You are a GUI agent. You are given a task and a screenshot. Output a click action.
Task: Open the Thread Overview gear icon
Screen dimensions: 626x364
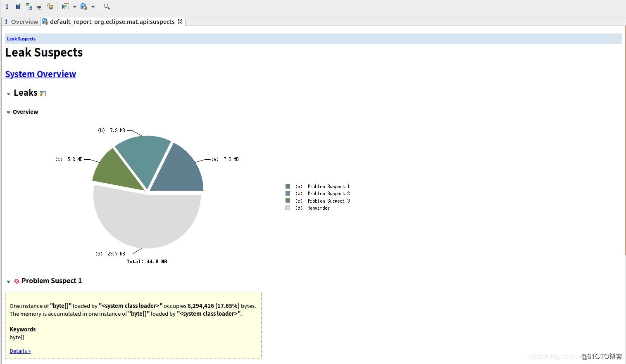coord(50,7)
